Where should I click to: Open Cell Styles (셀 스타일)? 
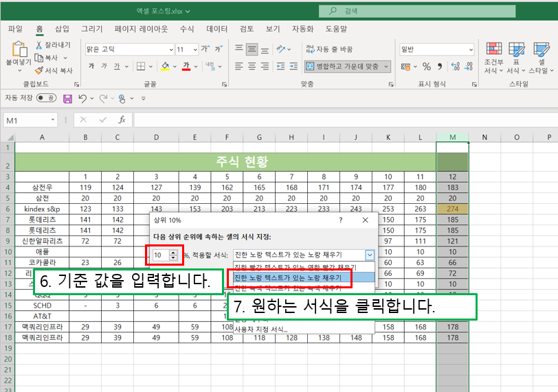coord(542,58)
